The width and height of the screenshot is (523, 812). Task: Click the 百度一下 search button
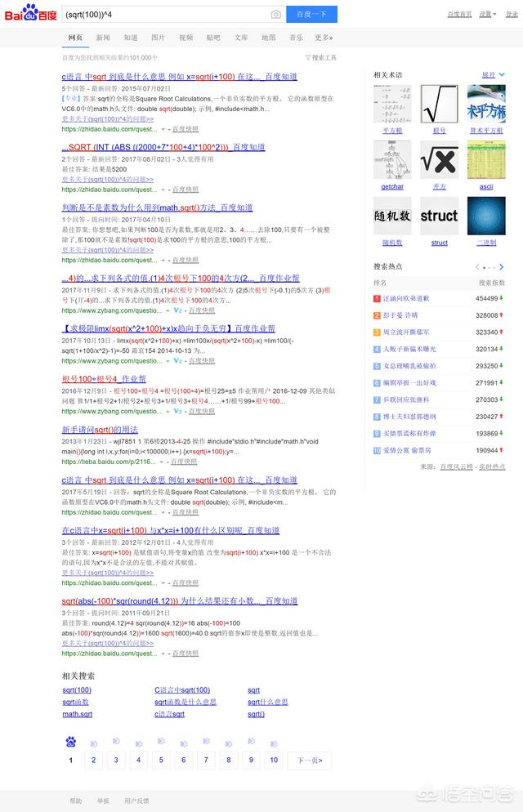click(x=311, y=15)
